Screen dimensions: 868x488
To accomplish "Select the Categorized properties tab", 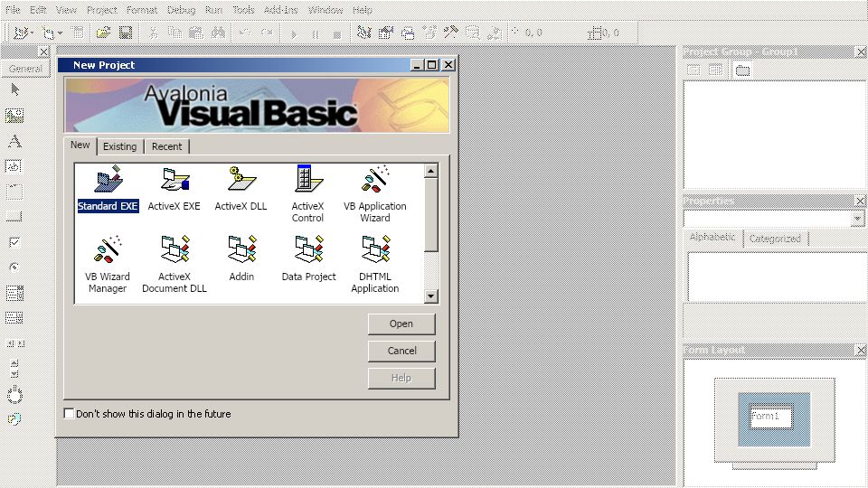I will [x=775, y=239].
